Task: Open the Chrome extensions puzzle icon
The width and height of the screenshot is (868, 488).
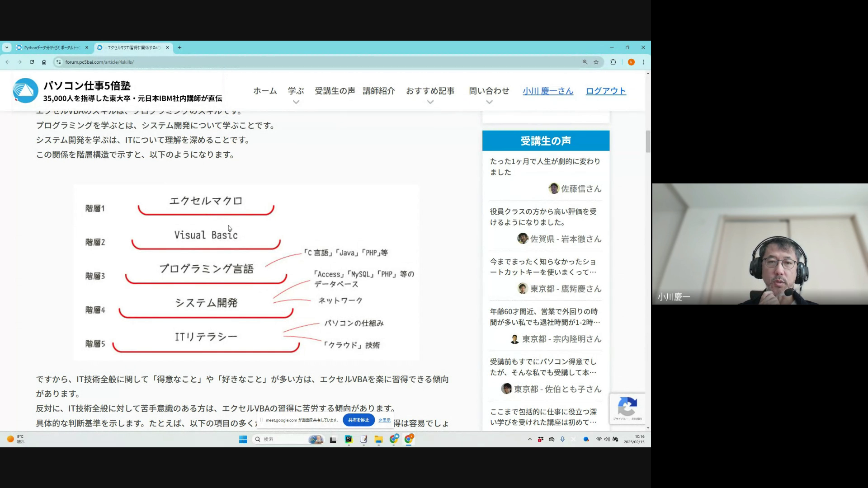Action: [x=613, y=62]
